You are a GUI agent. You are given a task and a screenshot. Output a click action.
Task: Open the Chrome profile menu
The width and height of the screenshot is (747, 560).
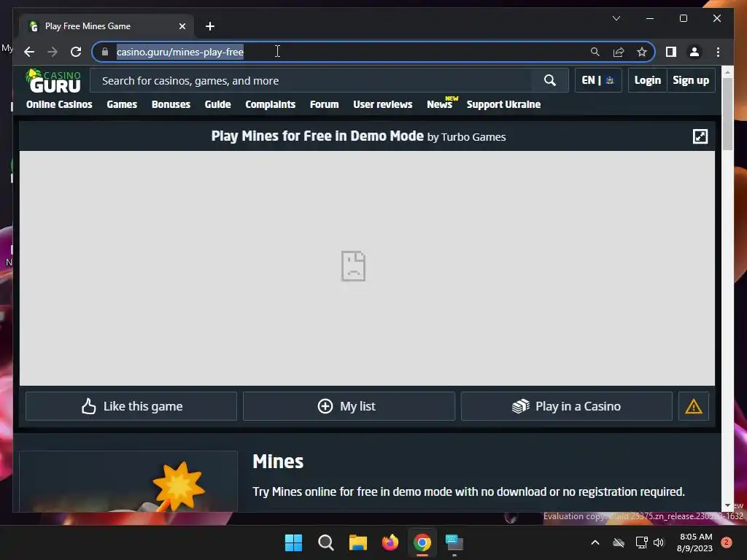pos(694,52)
